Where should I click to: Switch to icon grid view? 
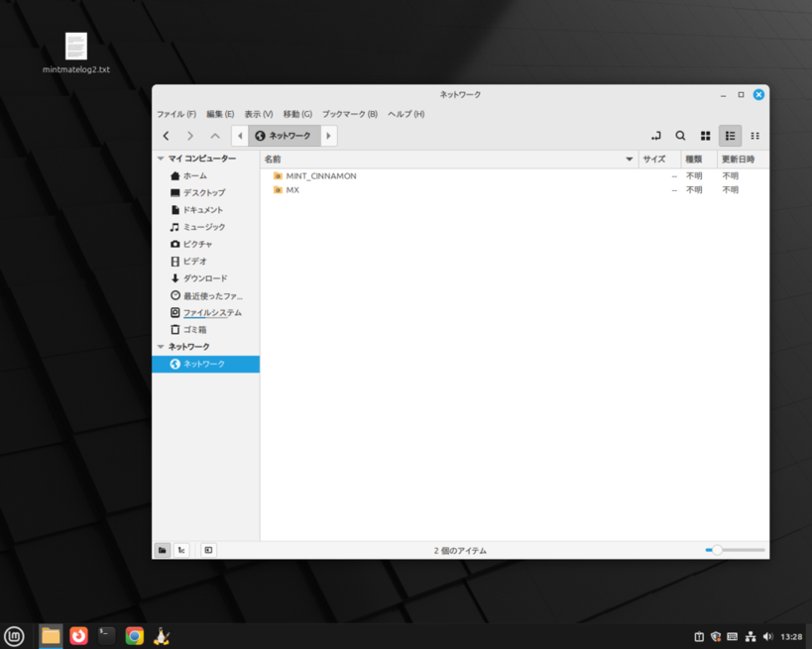[x=705, y=136]
